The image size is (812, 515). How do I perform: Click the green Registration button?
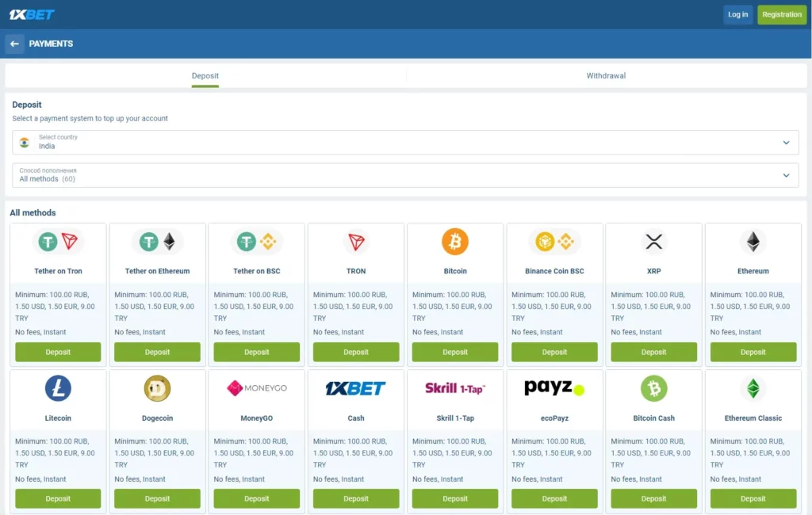pyautogui.click(x=782, y=14)
